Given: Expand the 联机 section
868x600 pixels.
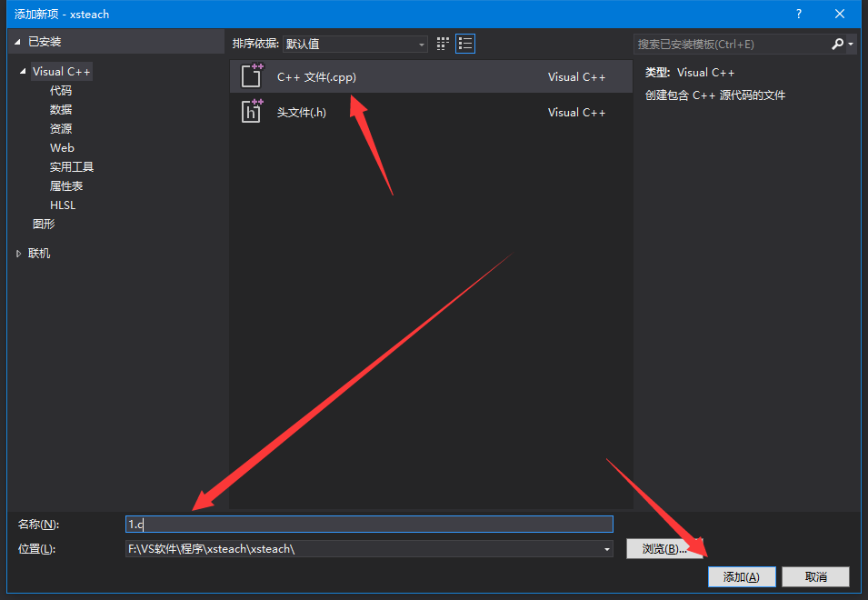Looking at the screenshot, I should [19, 254].
